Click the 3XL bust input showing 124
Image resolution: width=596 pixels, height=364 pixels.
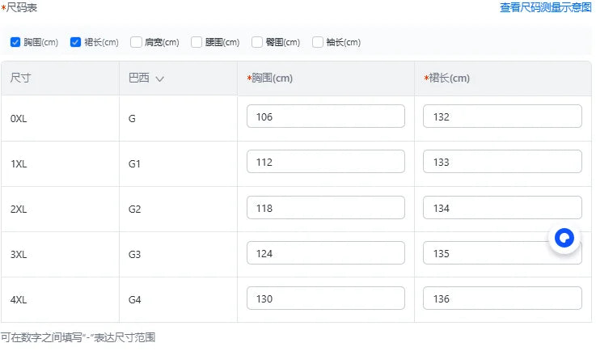point(325,253)
